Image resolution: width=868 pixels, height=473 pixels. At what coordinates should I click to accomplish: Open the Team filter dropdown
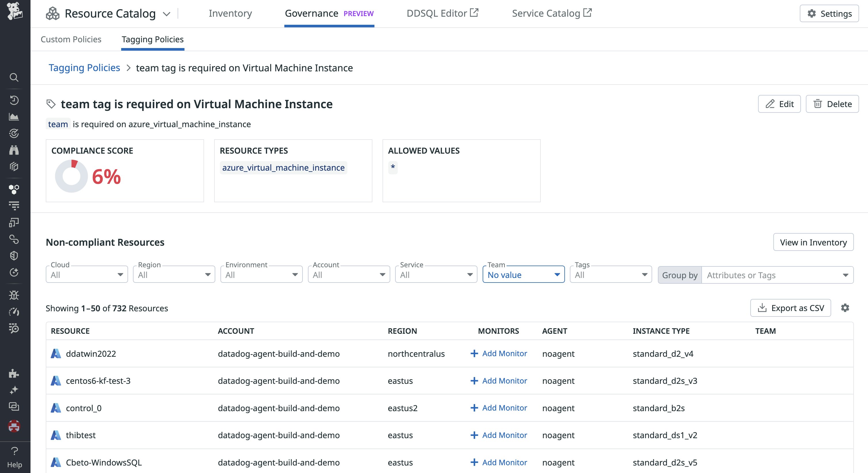tap(523, 275)
